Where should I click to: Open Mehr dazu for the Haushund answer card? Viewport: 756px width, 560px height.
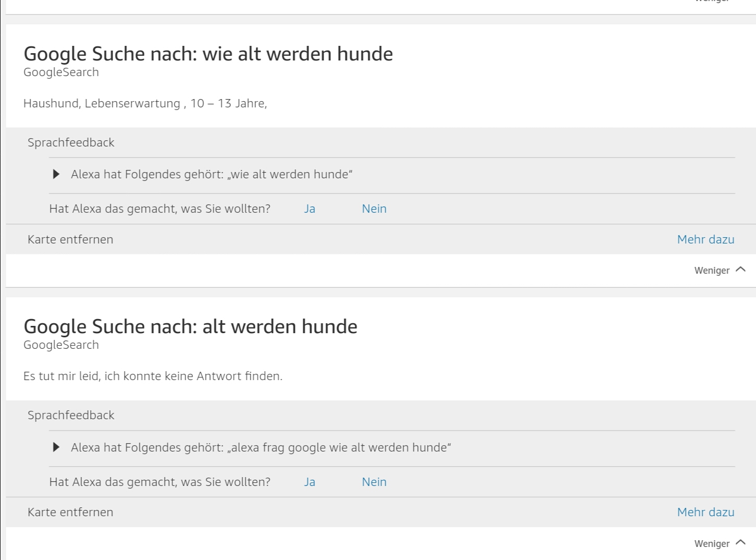[705, 240]
